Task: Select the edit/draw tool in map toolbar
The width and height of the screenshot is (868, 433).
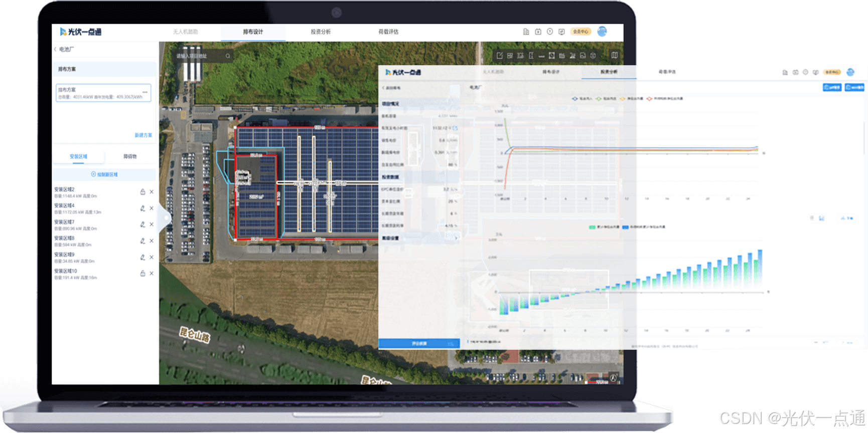Action: tap(500, 56)
